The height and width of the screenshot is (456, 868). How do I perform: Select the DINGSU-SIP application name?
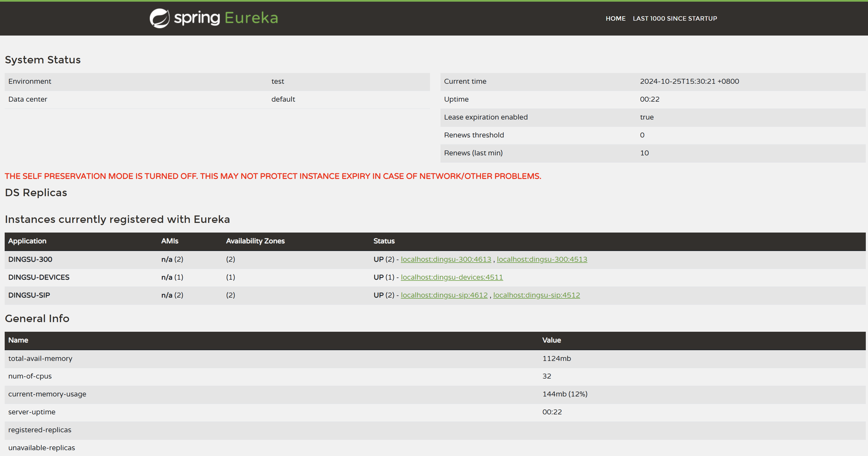tap(29, 295)
